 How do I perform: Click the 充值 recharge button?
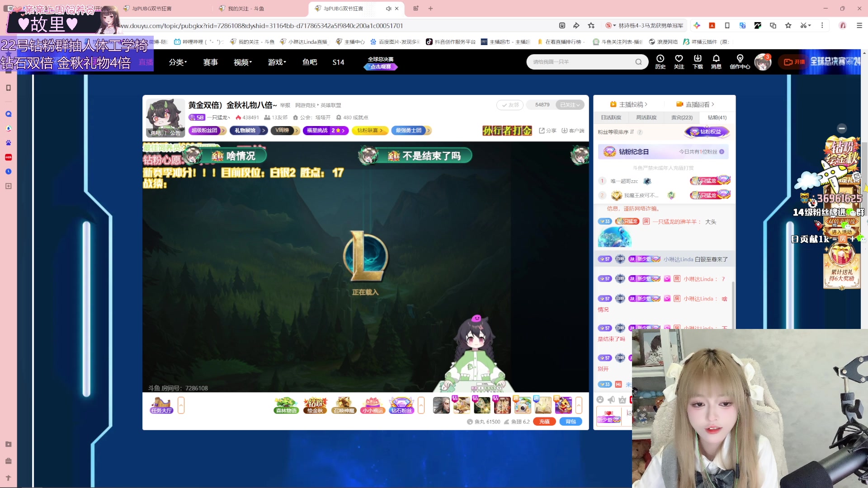pyautogui.click(x=544, y=422)
